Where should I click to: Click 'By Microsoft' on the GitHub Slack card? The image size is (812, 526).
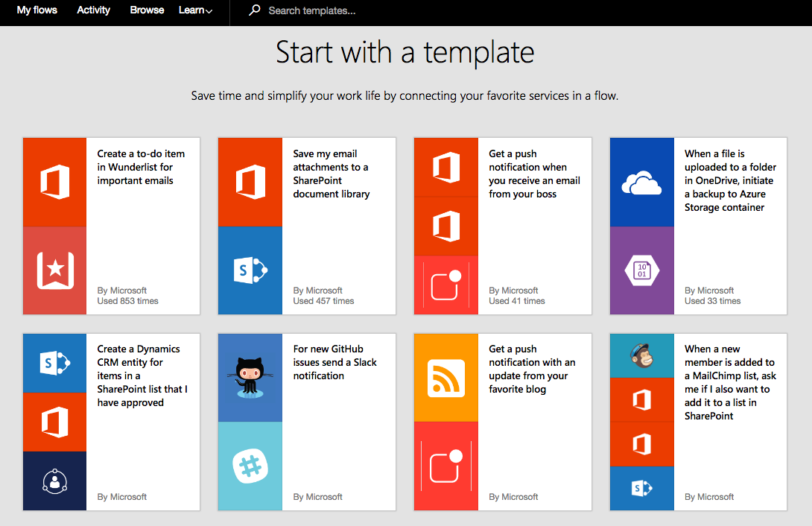pos(317,497)
